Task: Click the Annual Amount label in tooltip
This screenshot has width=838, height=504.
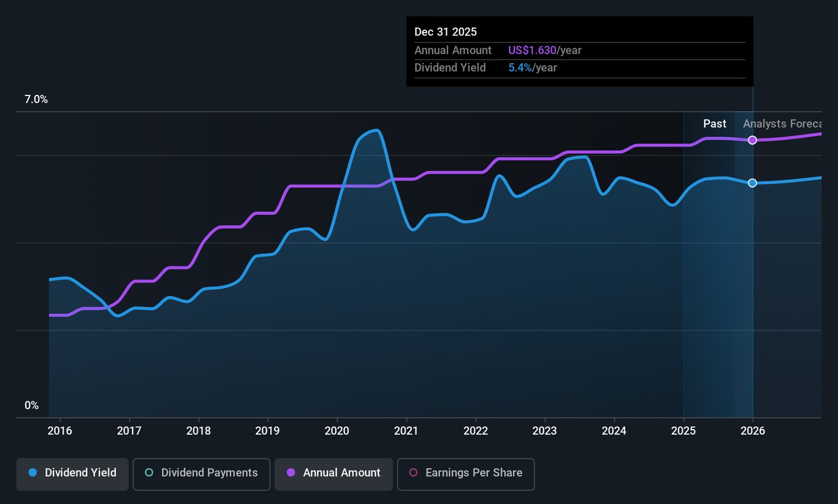Action: (x=453, y=51)
